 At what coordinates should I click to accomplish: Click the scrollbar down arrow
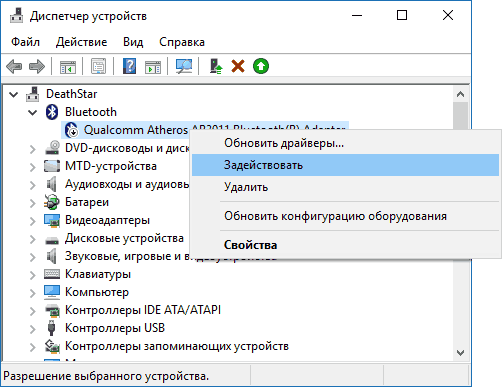click(460, 353)
